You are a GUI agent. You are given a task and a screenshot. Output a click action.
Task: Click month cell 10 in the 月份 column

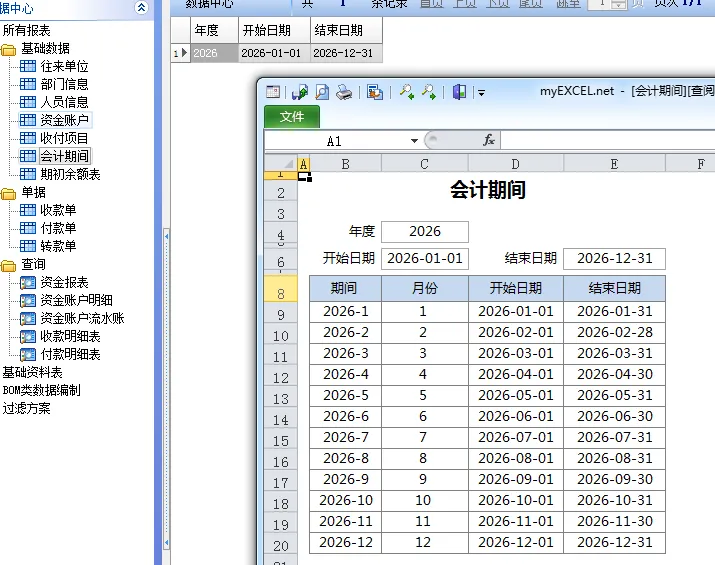point(425,500)
